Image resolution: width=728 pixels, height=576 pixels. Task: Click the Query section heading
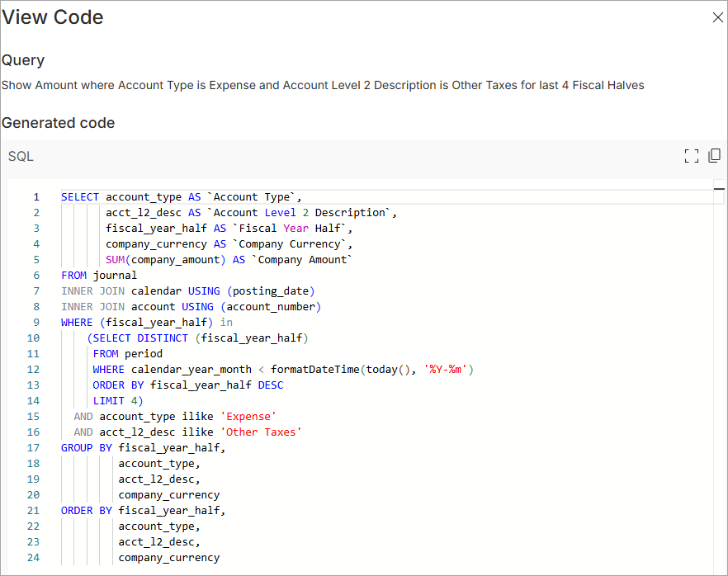pos(22,59)
